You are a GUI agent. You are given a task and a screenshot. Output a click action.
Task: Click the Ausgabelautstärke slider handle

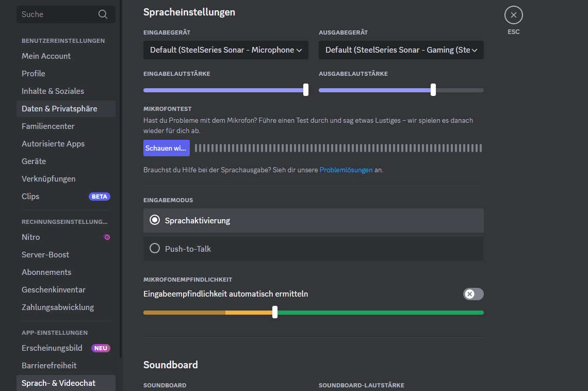point(433,90)
